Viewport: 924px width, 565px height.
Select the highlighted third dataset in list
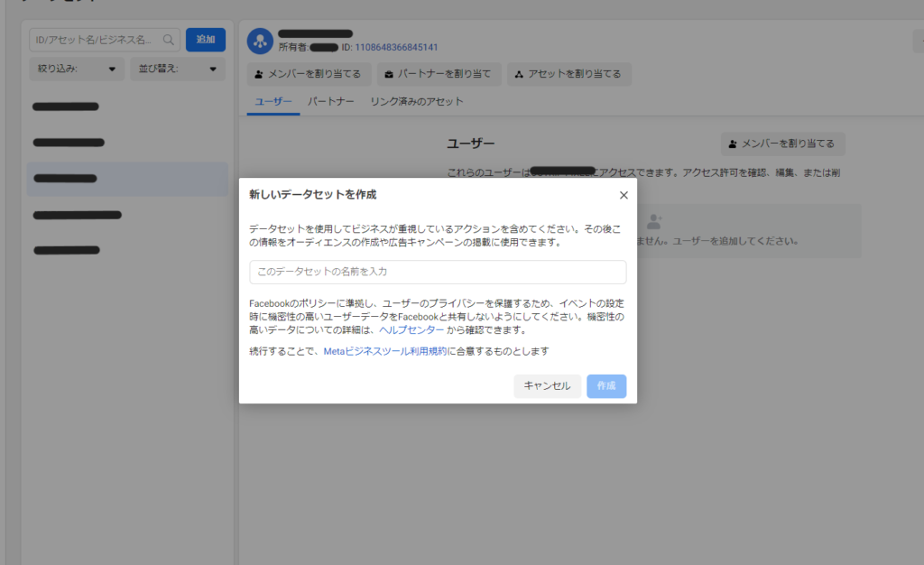point(127,179)
